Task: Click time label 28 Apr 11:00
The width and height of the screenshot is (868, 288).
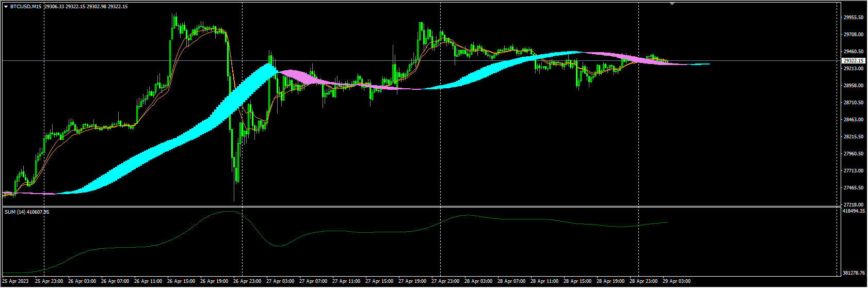Action: [545, 281]
